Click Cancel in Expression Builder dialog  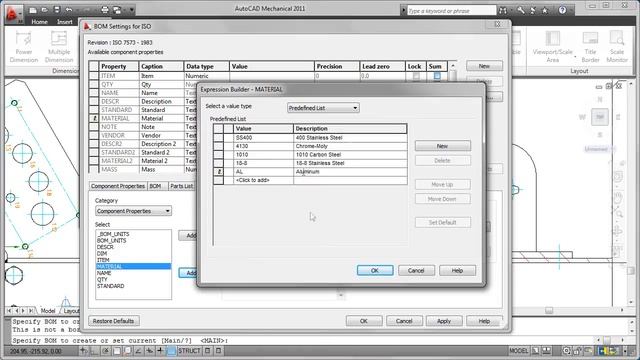(x=416, y=271)
